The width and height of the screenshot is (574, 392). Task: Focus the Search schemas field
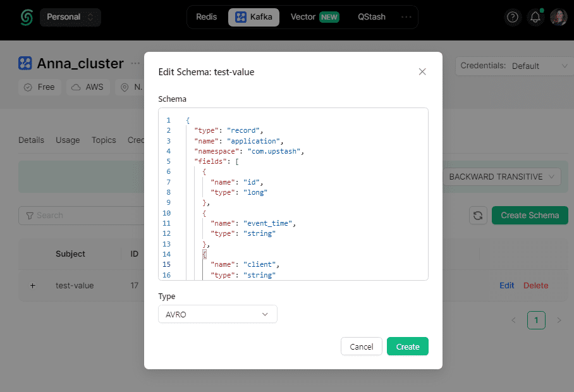coord(82,216)
